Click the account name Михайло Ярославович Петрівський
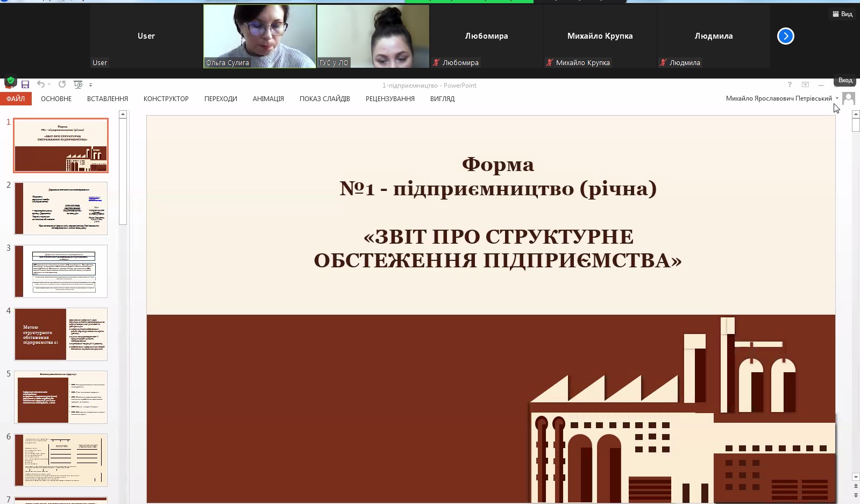Image resolution: width=860 pixels, height=504 pixels. [779, 98]
